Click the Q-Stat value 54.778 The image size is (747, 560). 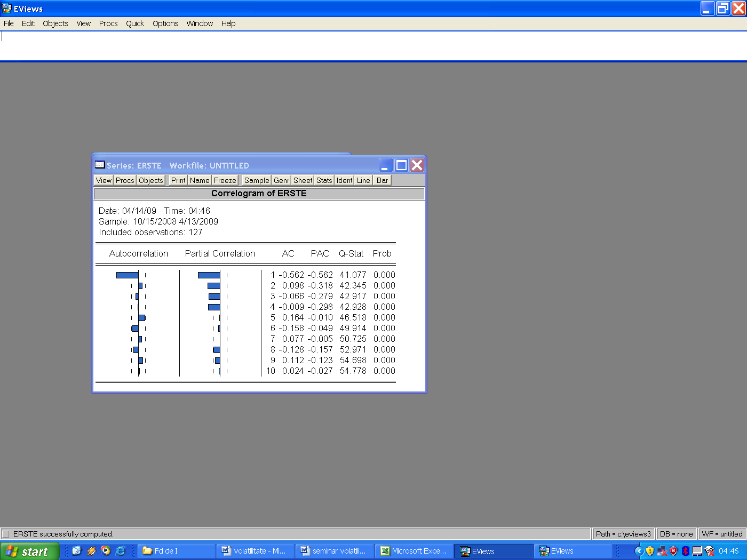[353, 371]
